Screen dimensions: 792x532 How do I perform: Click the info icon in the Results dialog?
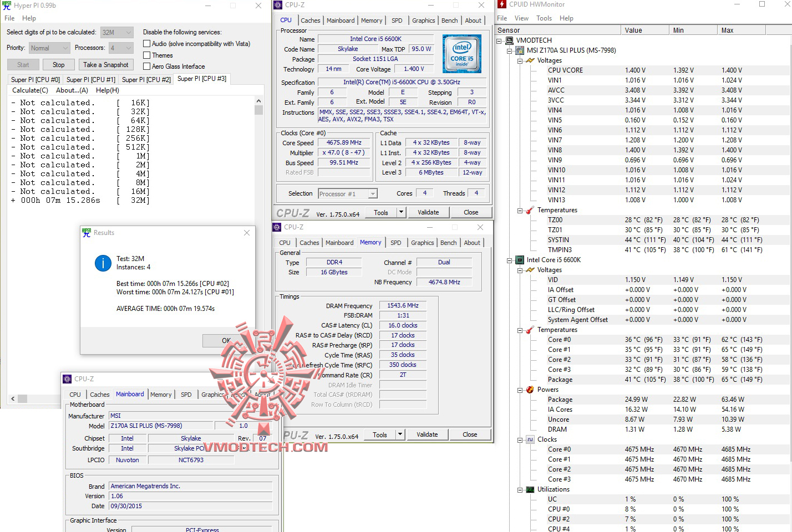(x=103, y=264)
